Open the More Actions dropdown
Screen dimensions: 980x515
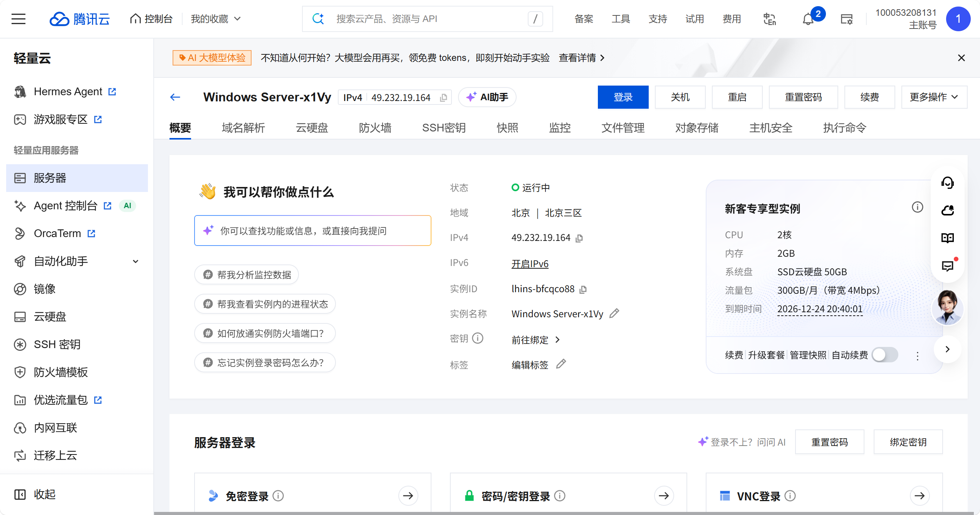point(934,97)
